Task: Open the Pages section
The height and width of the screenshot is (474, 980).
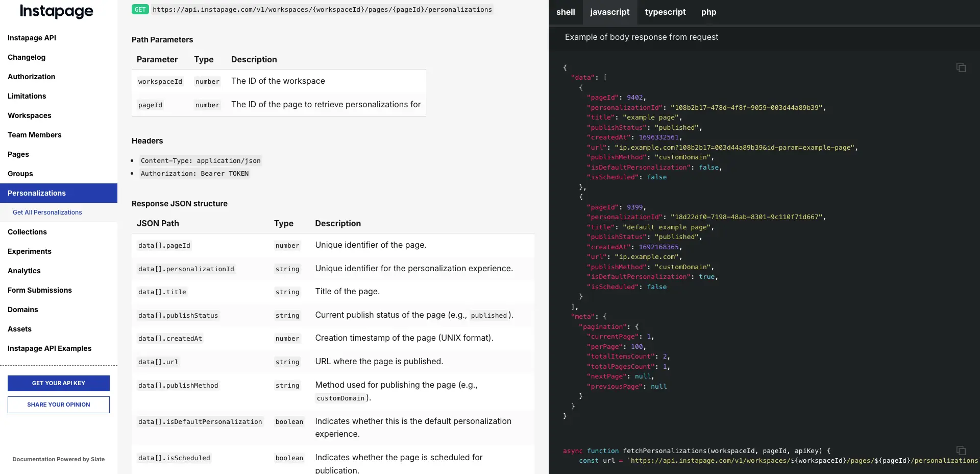Action: coord(18,154)
